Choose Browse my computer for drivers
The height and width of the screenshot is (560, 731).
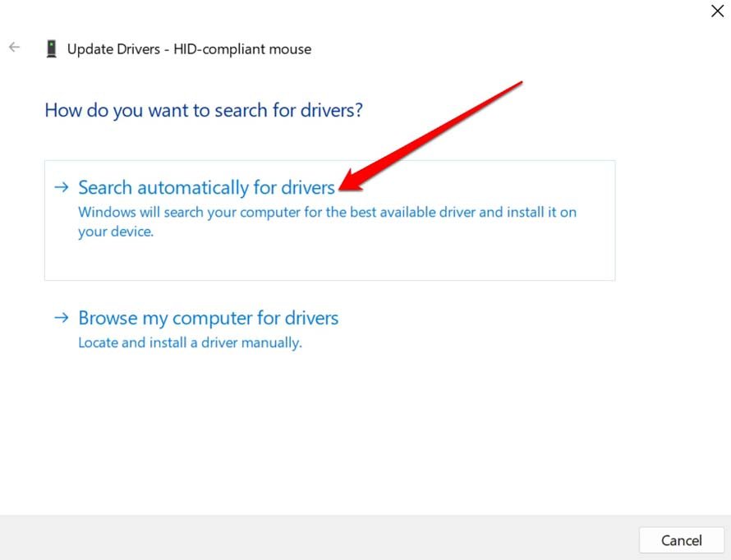pos(208,318)
